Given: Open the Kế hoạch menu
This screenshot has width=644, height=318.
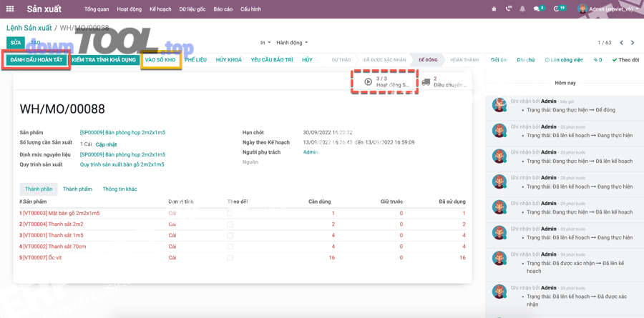Looking at the screenshot, I should point(160,9).
